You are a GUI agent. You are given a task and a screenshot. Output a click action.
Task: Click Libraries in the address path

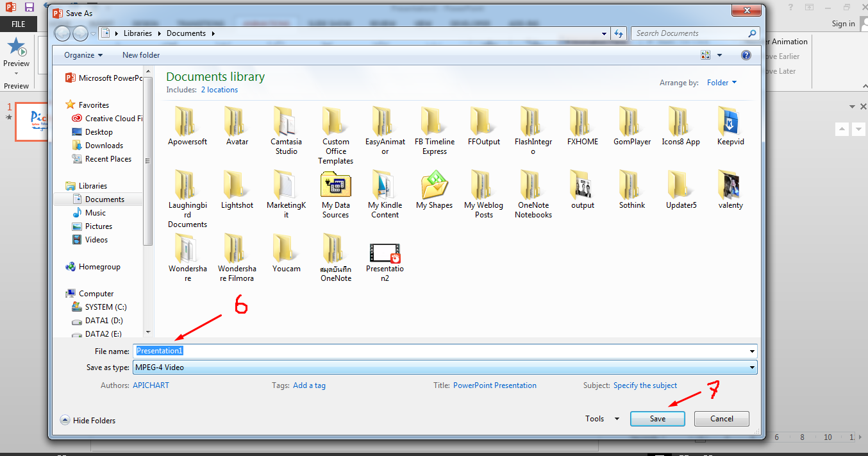pyautogui.click(x=138, y=33)
